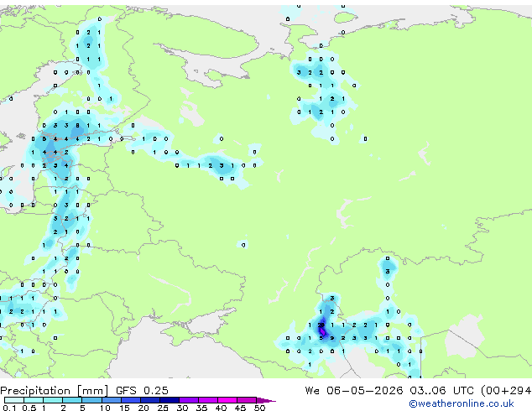
Task: Click the '35' legend scale label
Action: point(201,408)
